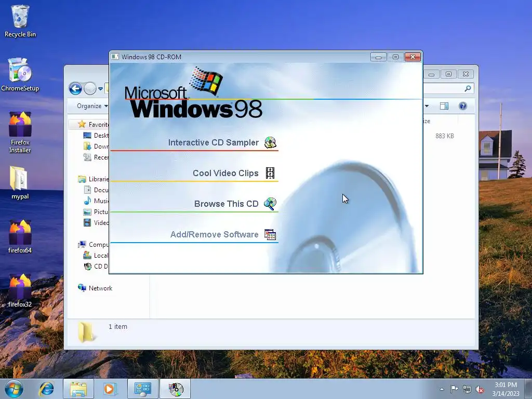Switch to the Windows 98 CD-ROM taskbar button
The image size is (532, 399).
175,389
